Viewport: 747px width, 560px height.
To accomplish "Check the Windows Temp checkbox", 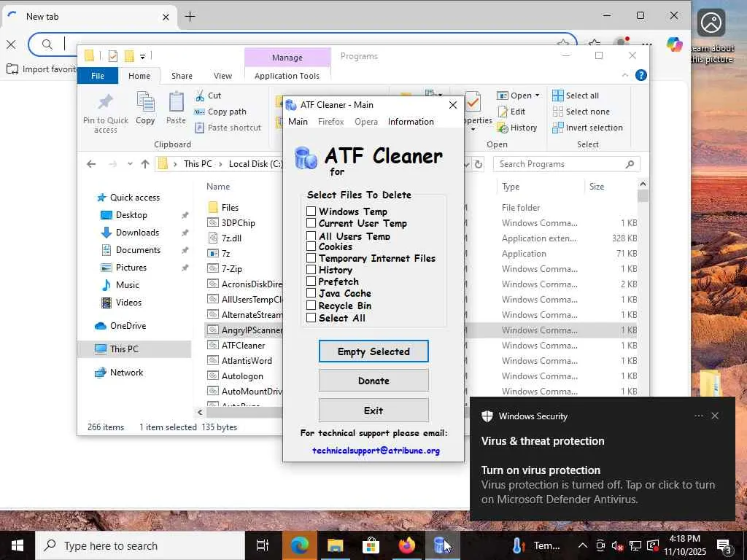I will (311, 211).
